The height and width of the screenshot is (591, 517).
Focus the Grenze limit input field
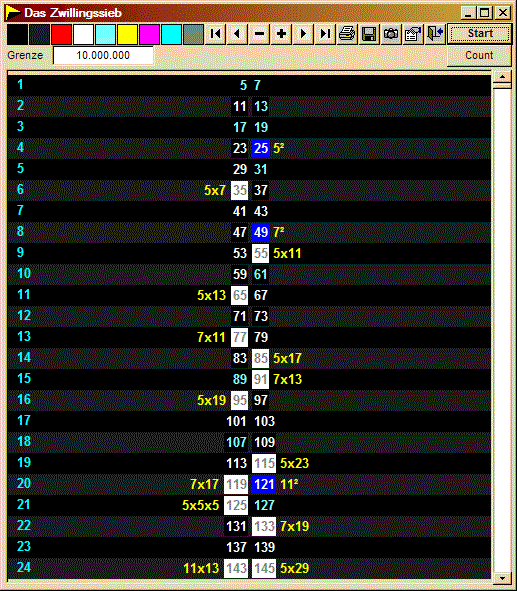click(103, 55)
